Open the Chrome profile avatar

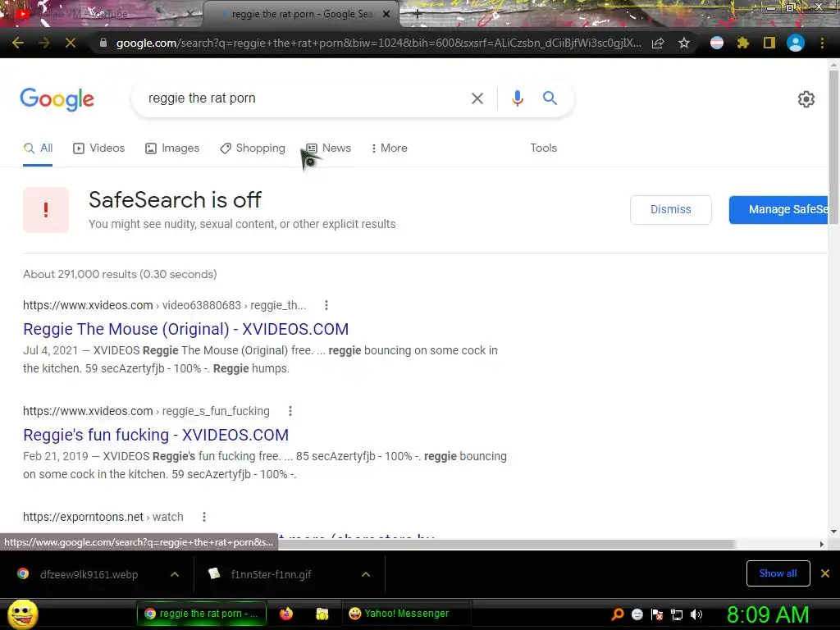point(796,43)
